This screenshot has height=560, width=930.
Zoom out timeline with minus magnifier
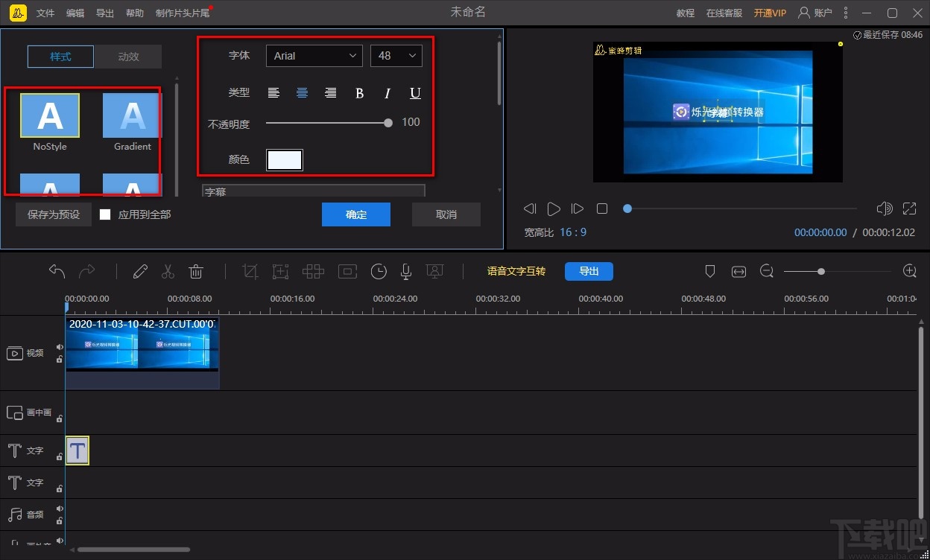(767, 271)
